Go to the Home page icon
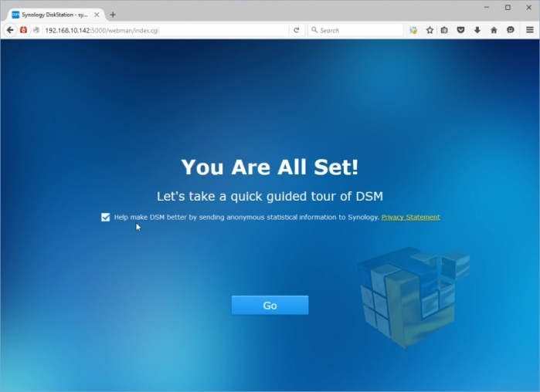This screenshot has width=540, height=392. coord(494,30)
